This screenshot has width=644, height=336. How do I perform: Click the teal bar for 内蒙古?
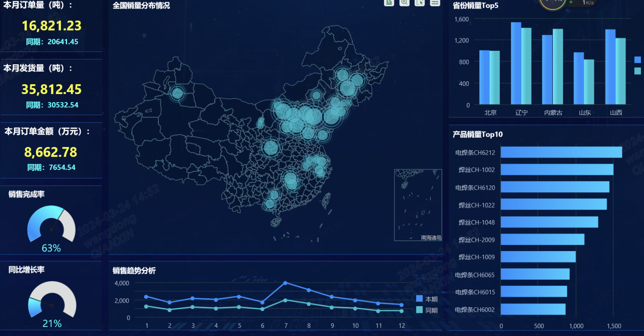click(x=558, y=67)
